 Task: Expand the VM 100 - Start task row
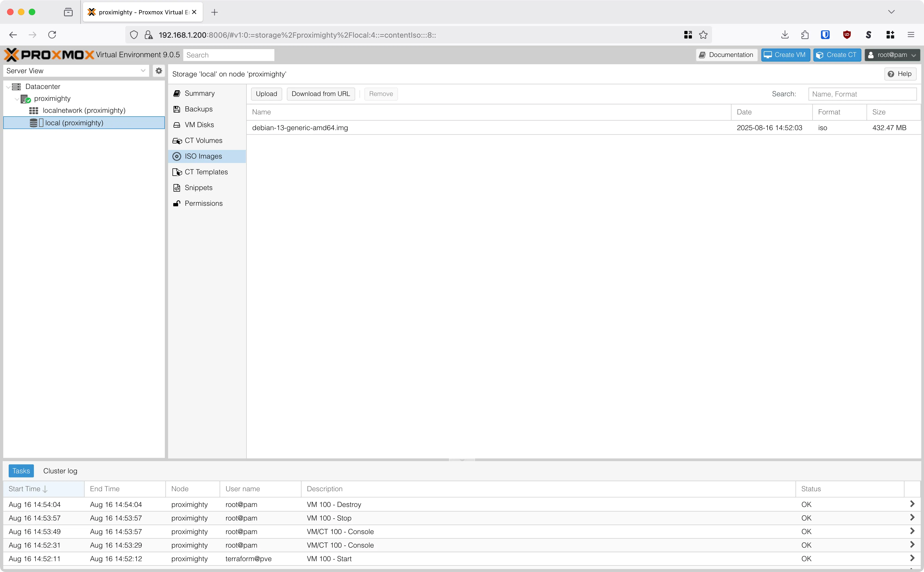pos(913,558)
